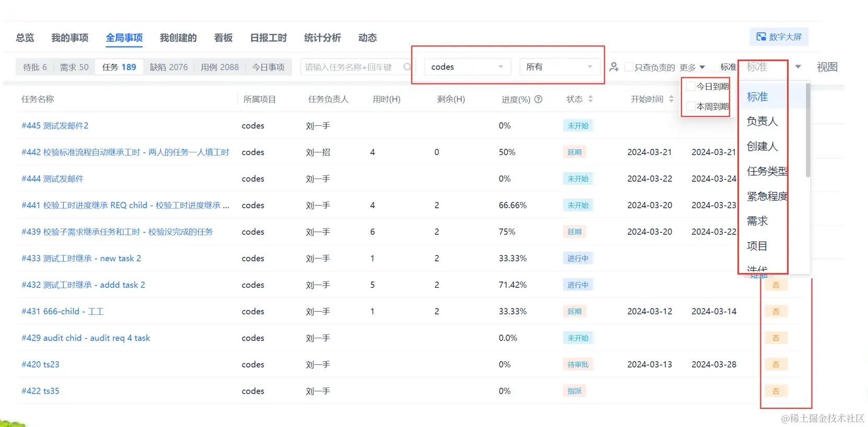
Task: Sort by 状态 column arrows
Action: [591, 99]
